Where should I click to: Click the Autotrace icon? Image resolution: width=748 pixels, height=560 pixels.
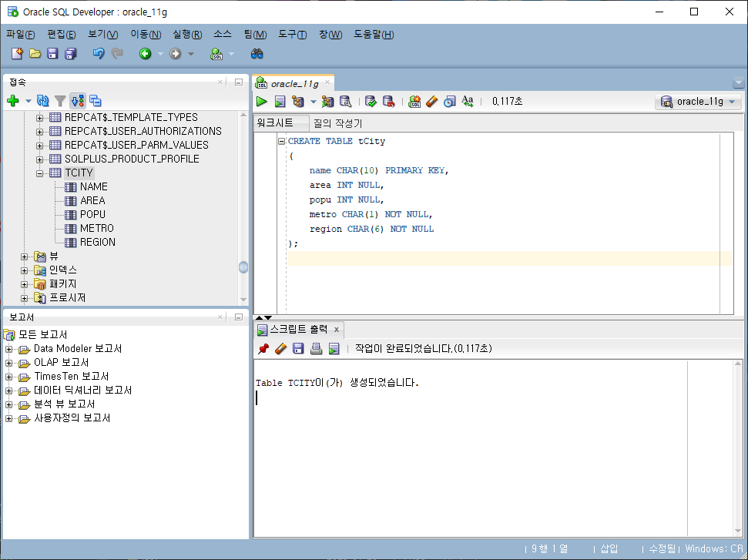tap(327, 101)
